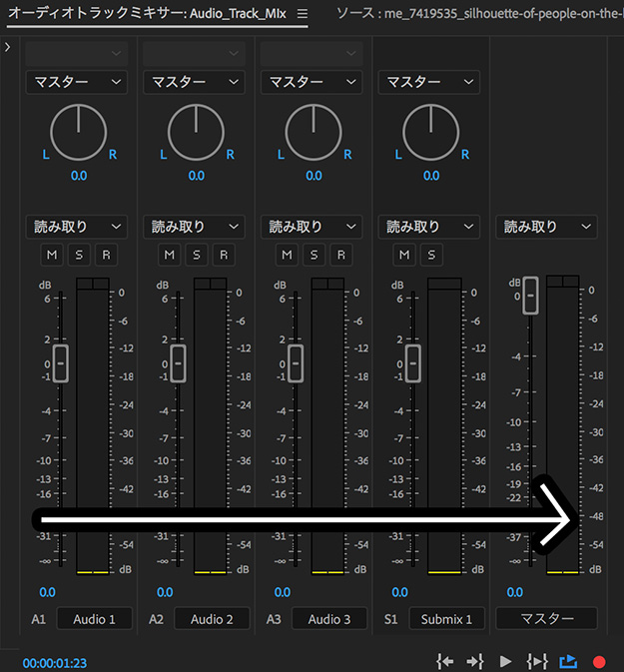Click the master track volume fader handle
624x672 pixels.
click(531, 296)
